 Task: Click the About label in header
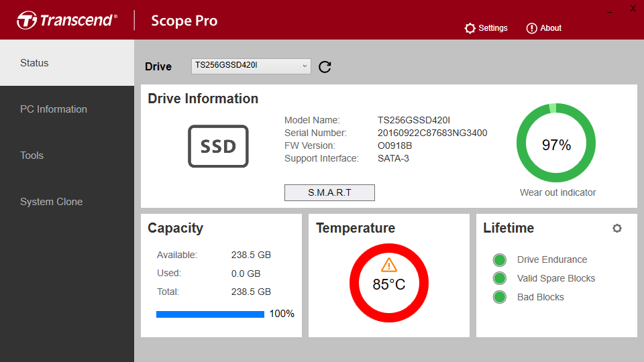(551, 28)
